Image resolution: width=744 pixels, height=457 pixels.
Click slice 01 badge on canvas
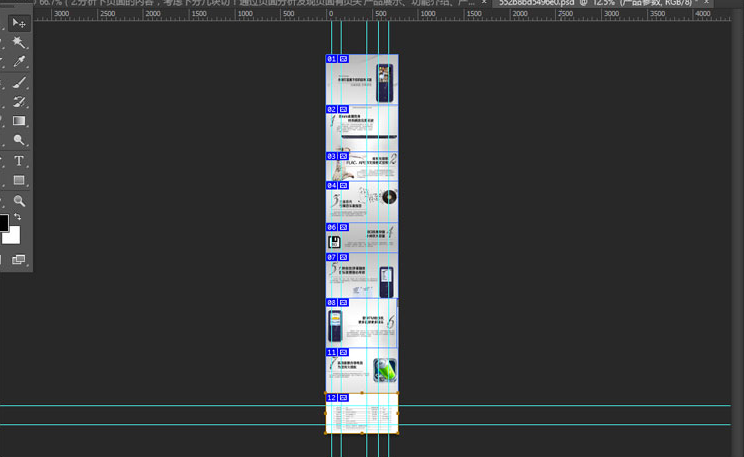(x=331, y=60)
